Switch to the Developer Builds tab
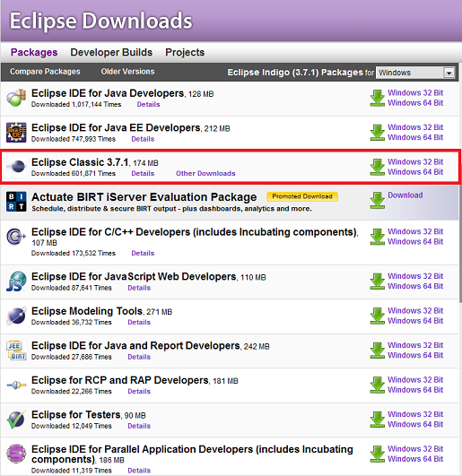462x476 pixels. [x=111, y=52]
